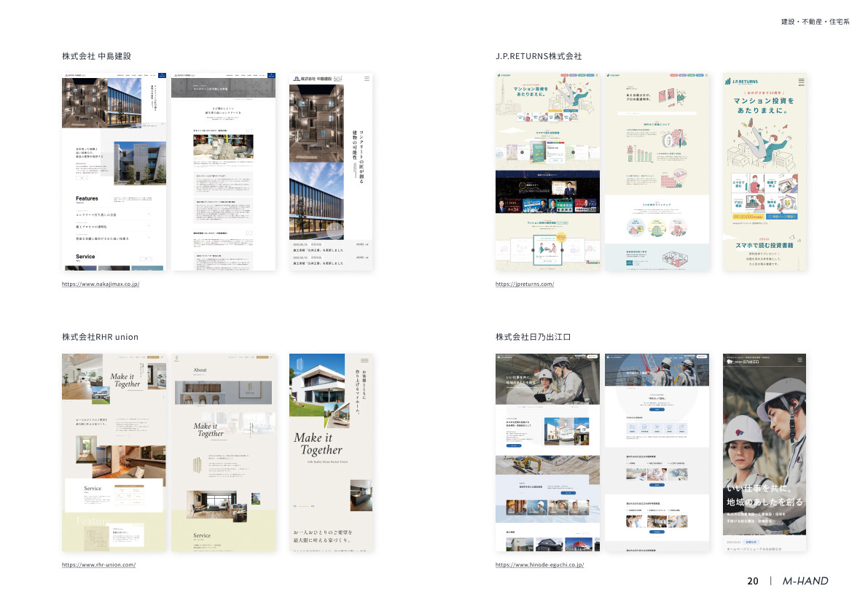This screenshot has height=614, width=868.
Task: Follow the www.rhr-union.com link
Action: coord(98,564)
